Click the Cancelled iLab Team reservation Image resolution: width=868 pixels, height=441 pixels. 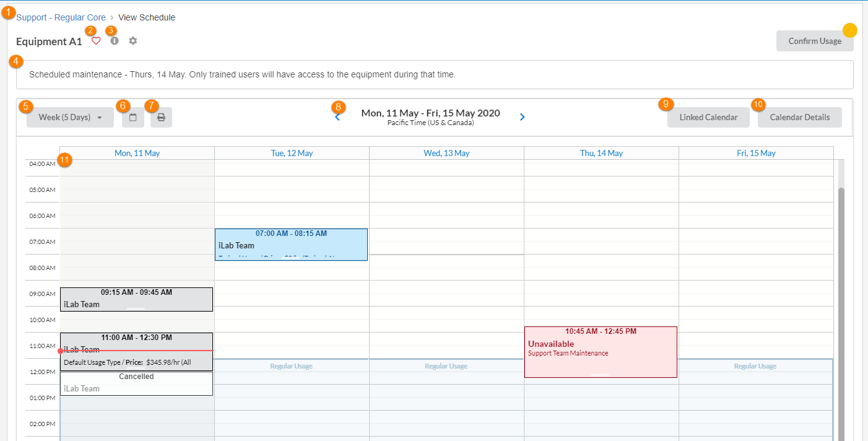[136, 383]
